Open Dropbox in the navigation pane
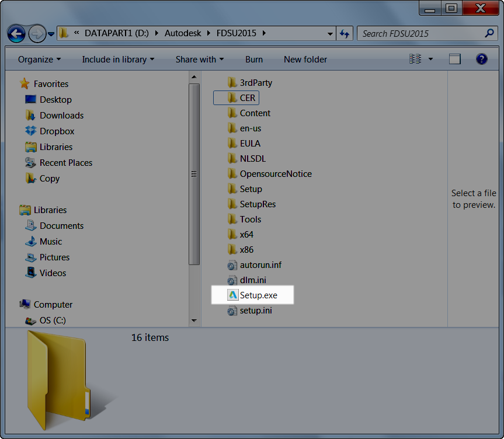Viewport: 504px width, 439px height. click(50, 131)
